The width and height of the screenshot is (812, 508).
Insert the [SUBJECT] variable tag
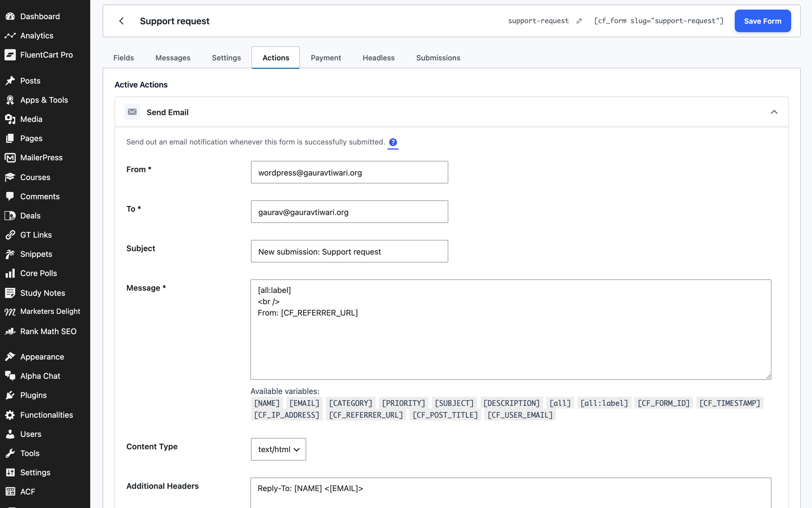tap(454, 403)
